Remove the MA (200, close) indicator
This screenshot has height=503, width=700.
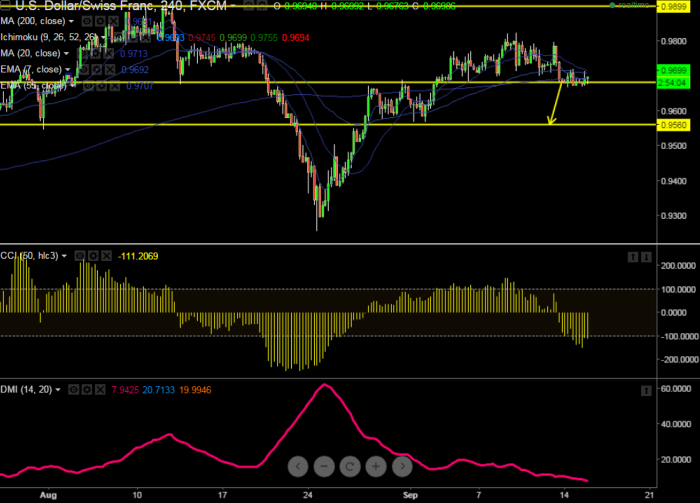click(x=114, y=21)
